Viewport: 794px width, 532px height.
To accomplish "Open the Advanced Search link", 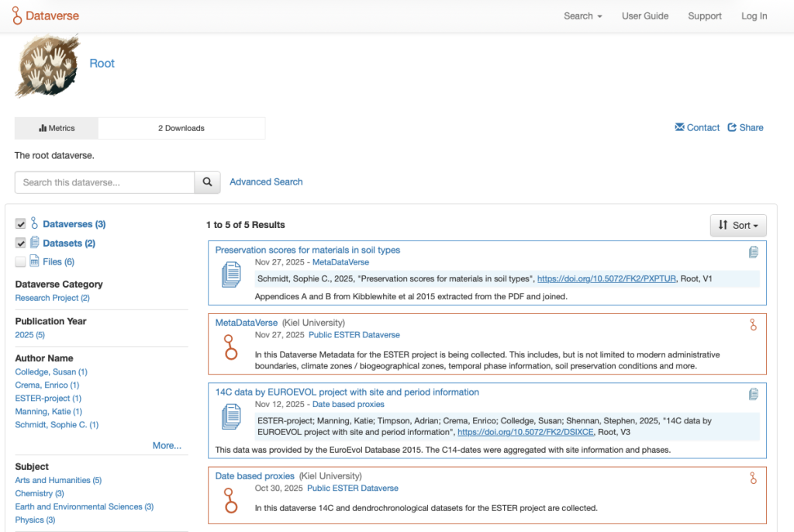I will coord(266,182).
